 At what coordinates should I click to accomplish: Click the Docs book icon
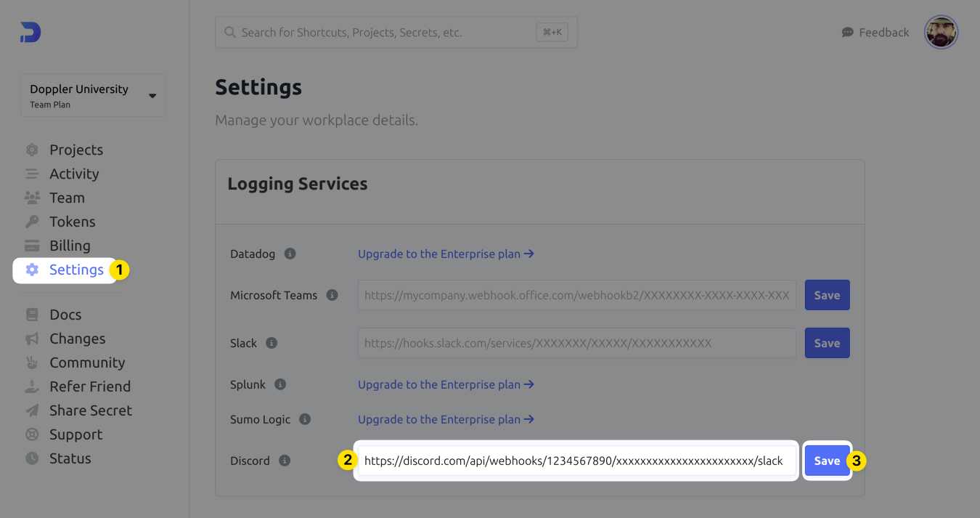point(32,315)
